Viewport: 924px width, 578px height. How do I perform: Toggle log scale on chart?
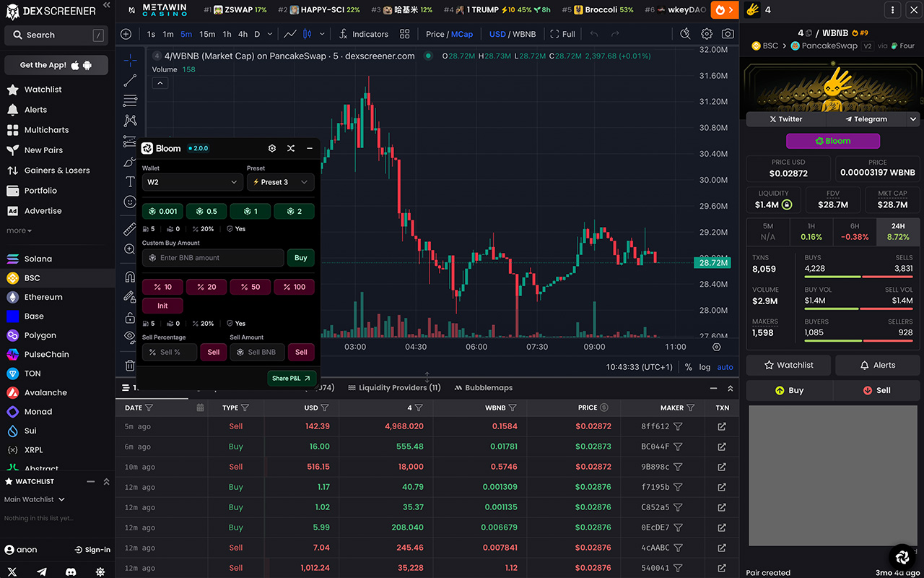coord(705,367)
